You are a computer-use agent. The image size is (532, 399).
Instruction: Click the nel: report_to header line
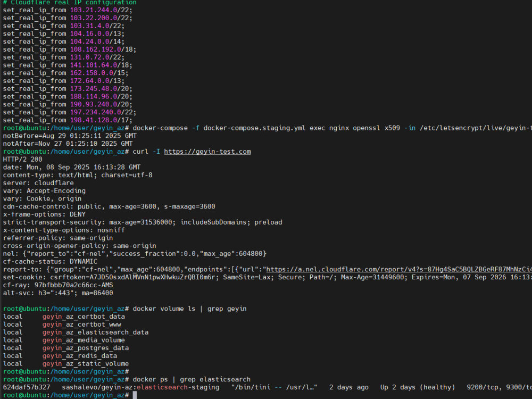point(135,254)
